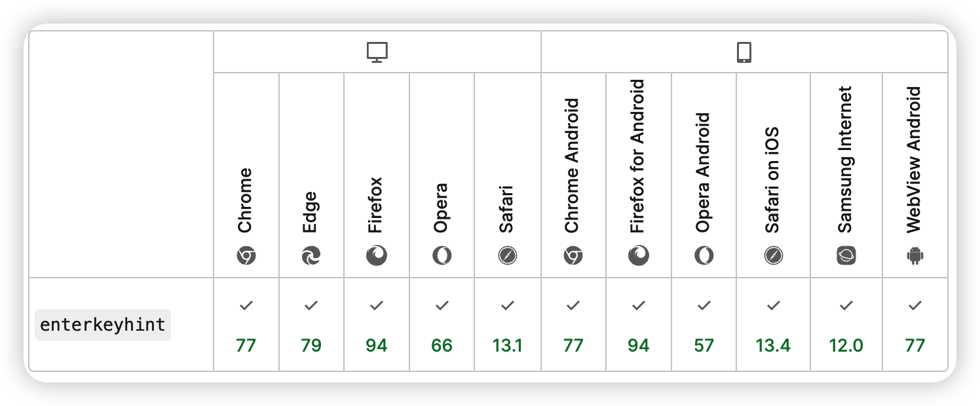Click the desktop Firefox browser logo

(377, 256)
